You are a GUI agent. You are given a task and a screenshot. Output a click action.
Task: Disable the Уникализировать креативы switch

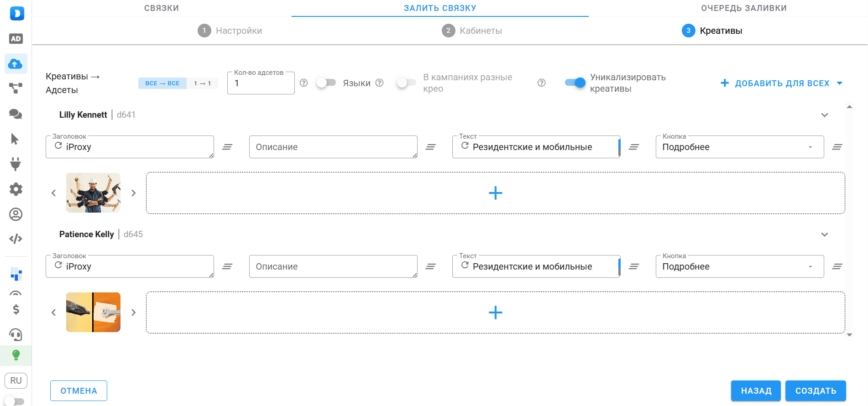pos(575,83)
